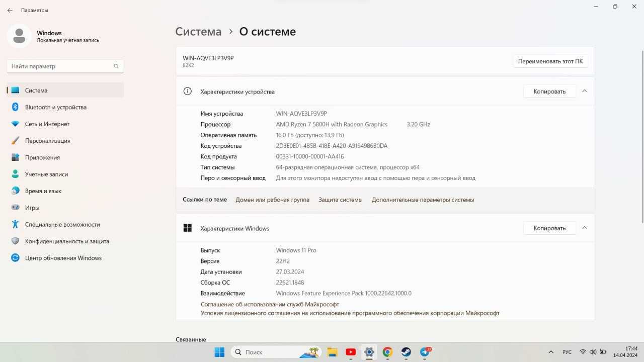The height and width of the screenshot is (362, 644).
Task: Select processor text AMD Ryzen 7 5800H
Action: [332, 124]
